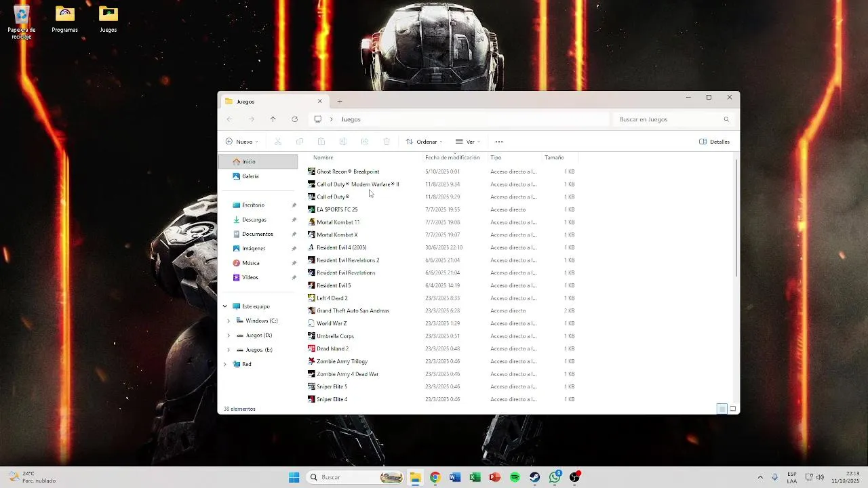Open Documentos in the navigation pane
The image size is (868, 488).
[258, 234]
